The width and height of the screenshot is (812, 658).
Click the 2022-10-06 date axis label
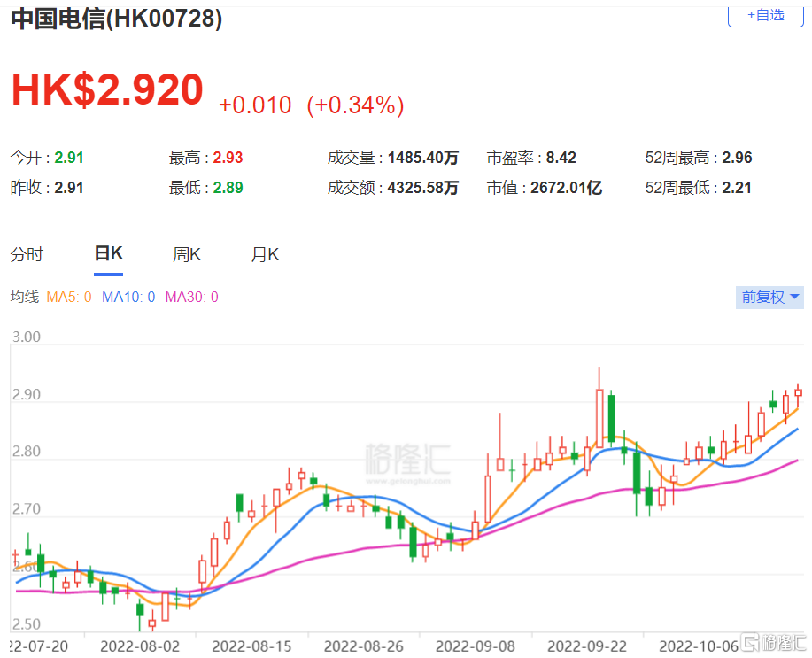[x=700, y=646]
